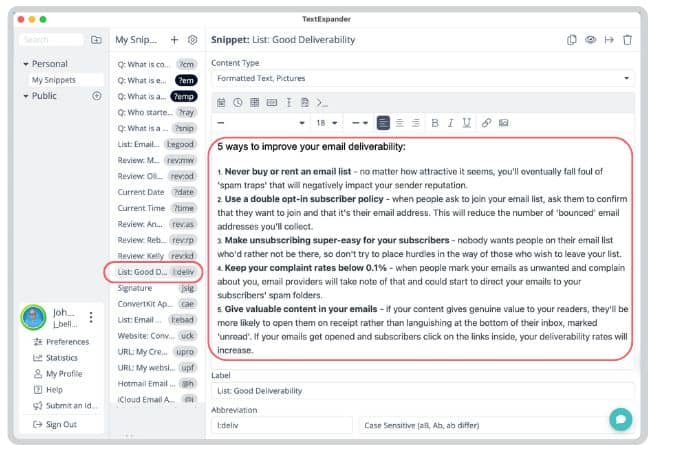Insert cursor position macro icon
The image size is (700, 450).
click(289, 103)
